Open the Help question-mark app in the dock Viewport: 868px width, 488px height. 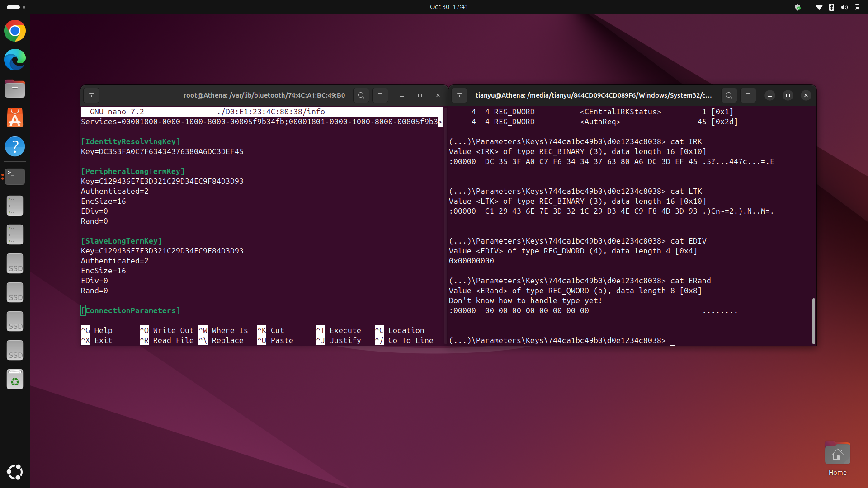click(x=15, y=146)
